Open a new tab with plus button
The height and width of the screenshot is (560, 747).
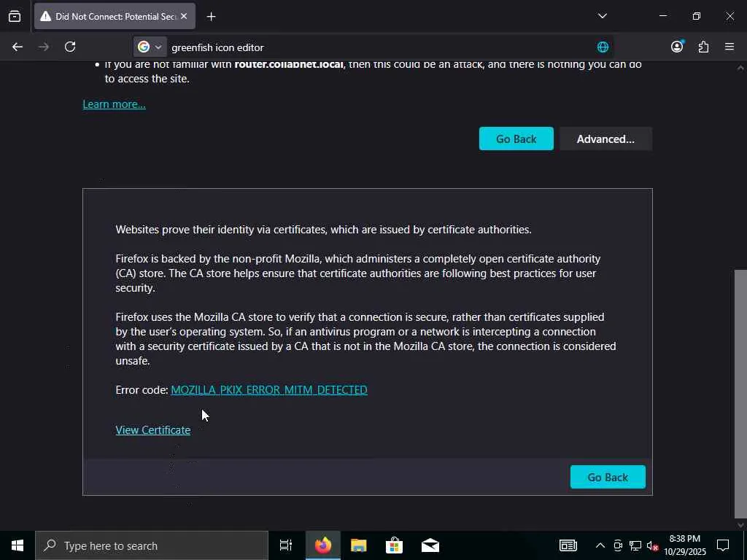tap(211, 17)
